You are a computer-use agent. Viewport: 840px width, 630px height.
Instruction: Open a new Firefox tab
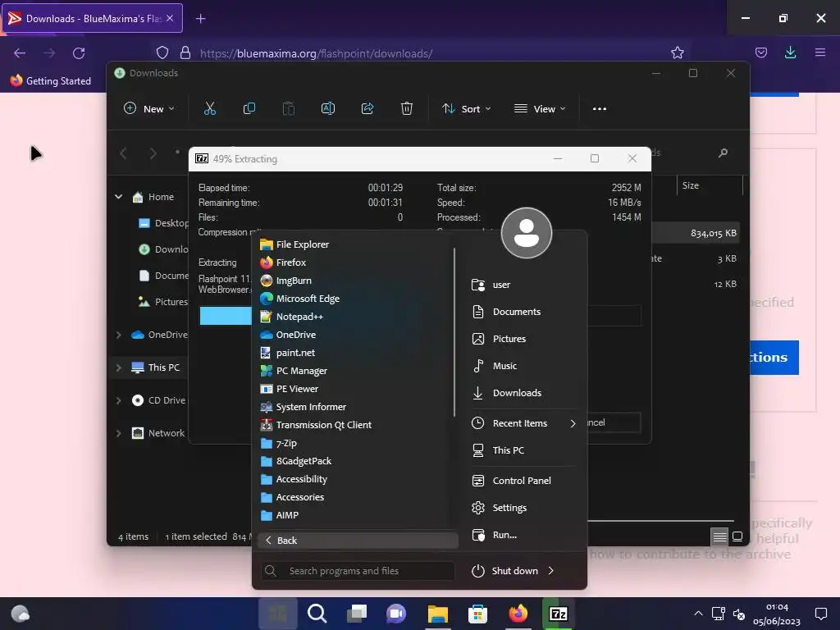(200, 19)
